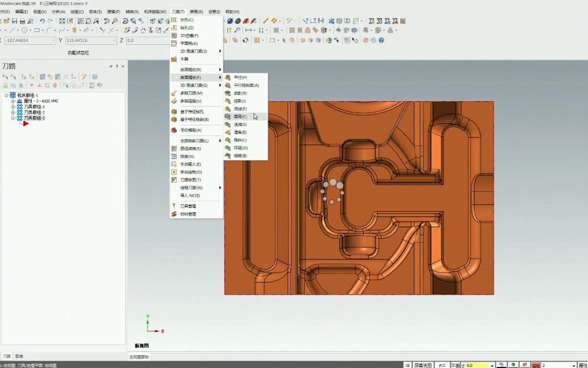
Task: Open the X coordinate dropdown arrow
Action: pyautogui.click(x=54, y=40)
